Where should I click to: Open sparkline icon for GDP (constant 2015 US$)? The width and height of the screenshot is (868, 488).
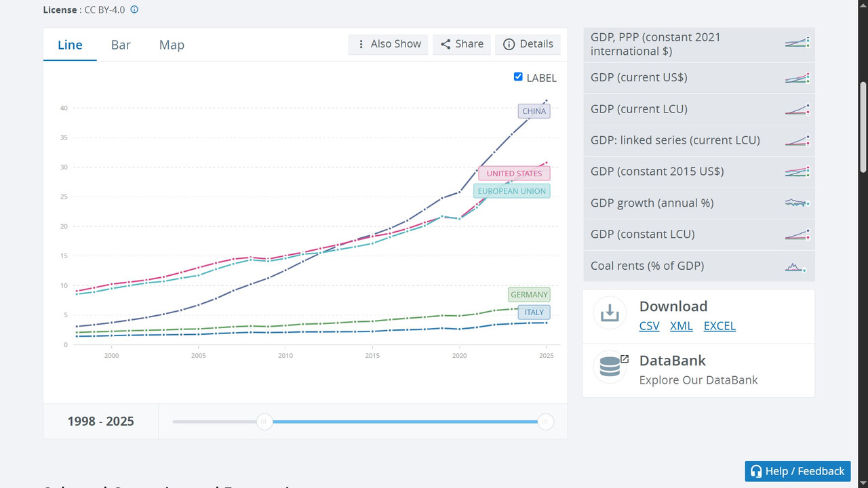(x=797, y=171)
